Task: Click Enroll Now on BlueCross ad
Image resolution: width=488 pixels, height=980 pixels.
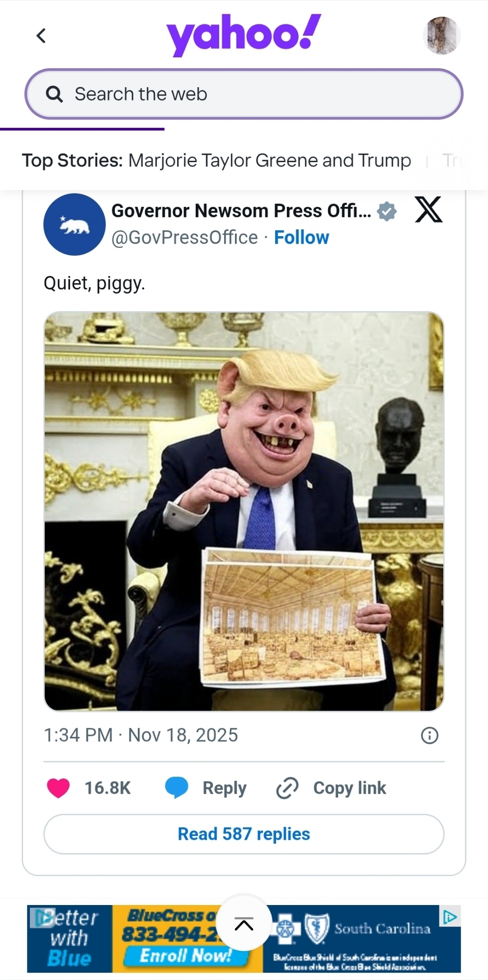Action: [185, 955]
